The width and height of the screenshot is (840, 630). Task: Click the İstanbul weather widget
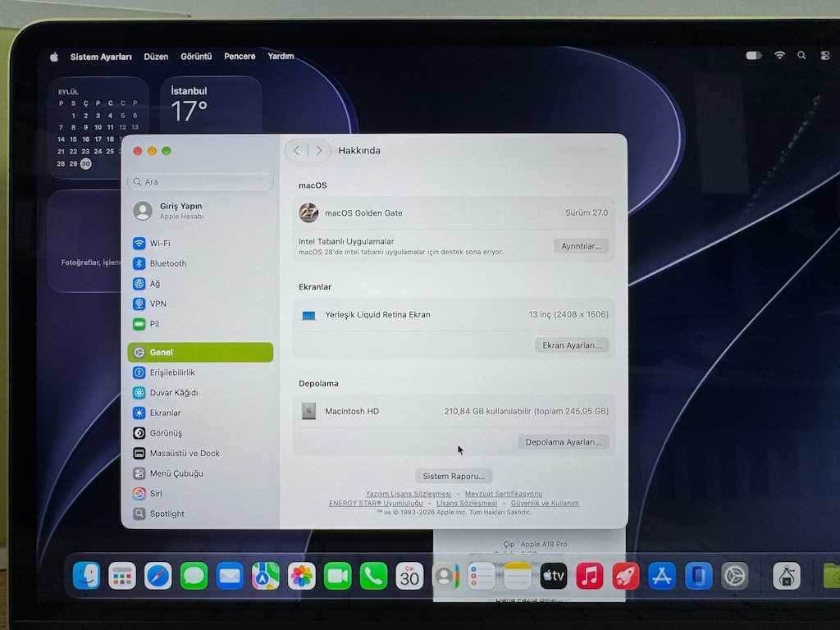[211, 105]
